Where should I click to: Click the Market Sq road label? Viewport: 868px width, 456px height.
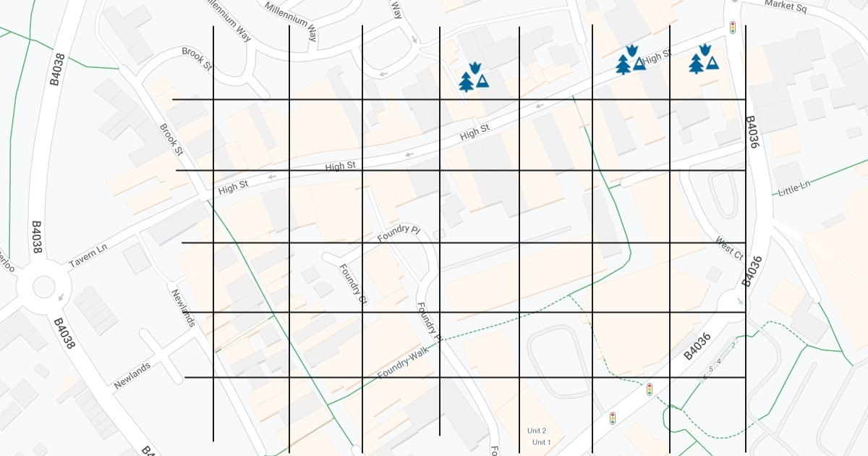coord(785,7)
